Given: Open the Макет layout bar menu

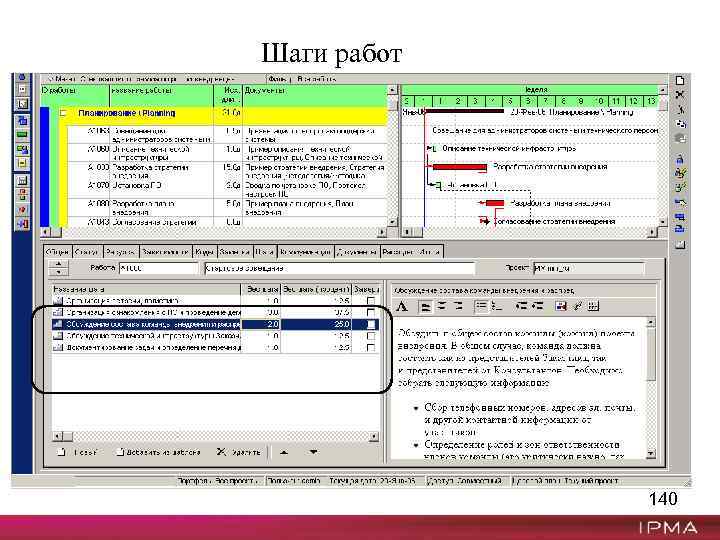Looking at the screenshot, I should click(x=142, y=79).
